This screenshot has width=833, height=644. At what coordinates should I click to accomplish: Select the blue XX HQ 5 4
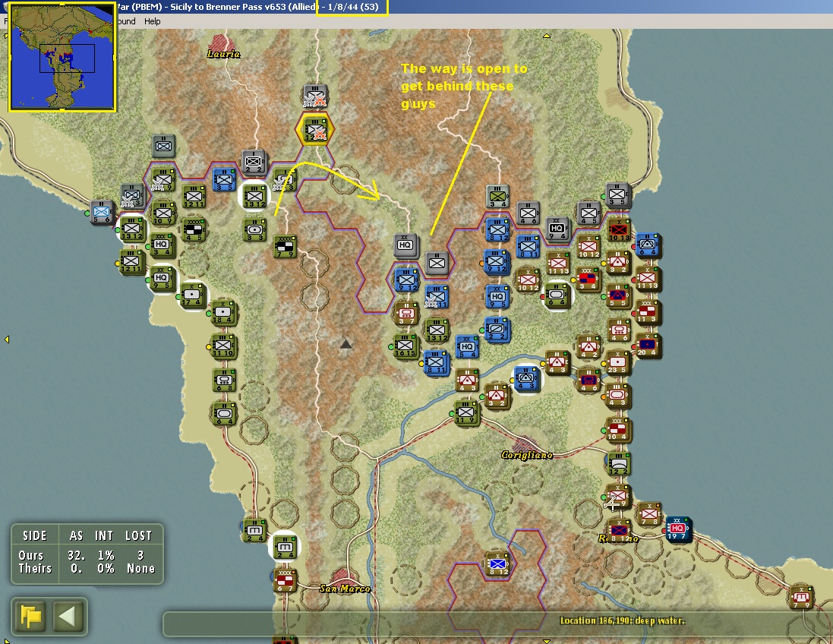468,346
